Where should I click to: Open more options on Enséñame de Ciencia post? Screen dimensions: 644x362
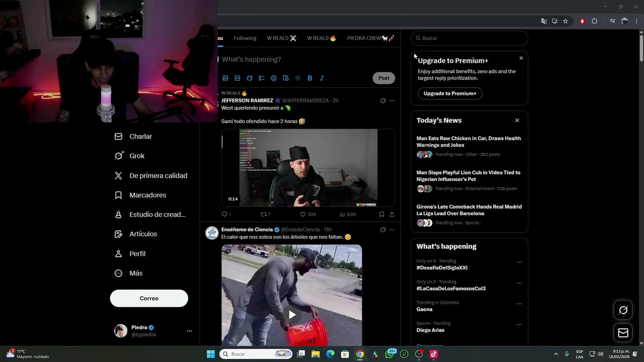(392, 230)
